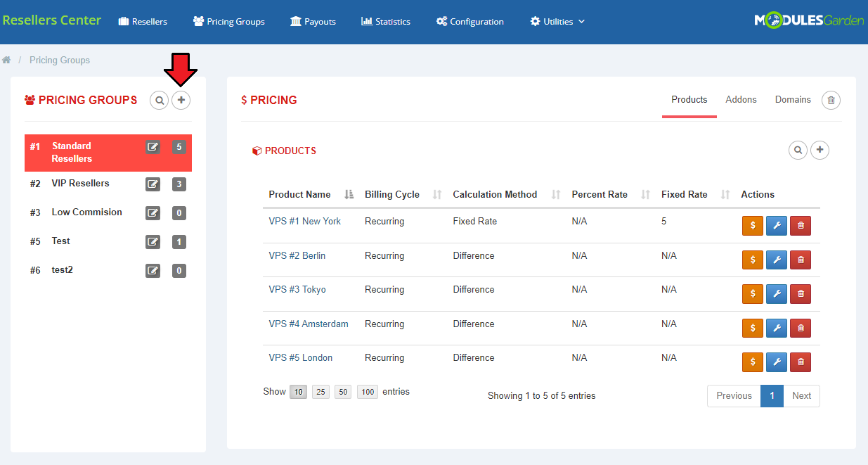Open VPS #4 Amsterdam product link
The height and width of the screenshot is (465, 868).
pos(308,324)
